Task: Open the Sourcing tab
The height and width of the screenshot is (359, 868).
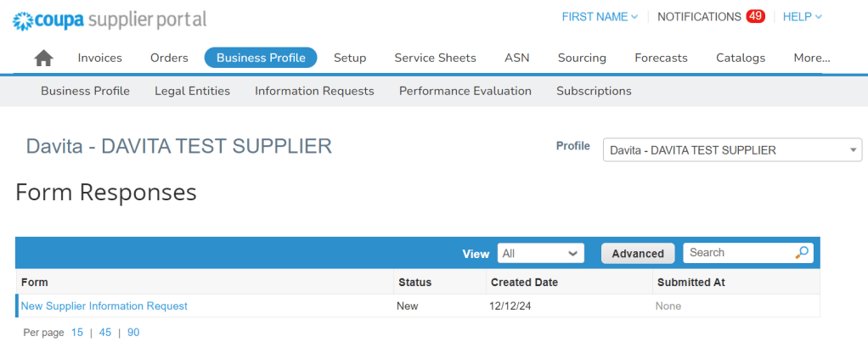Action: [582, 58]
